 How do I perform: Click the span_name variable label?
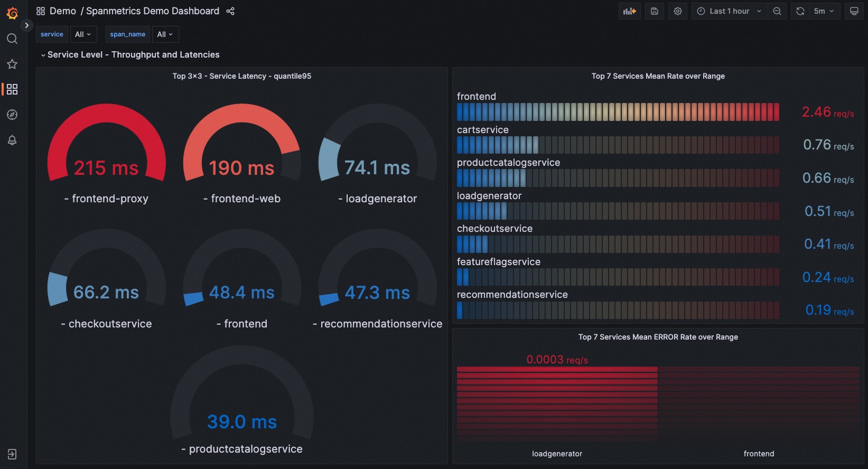tap(128, 34)
